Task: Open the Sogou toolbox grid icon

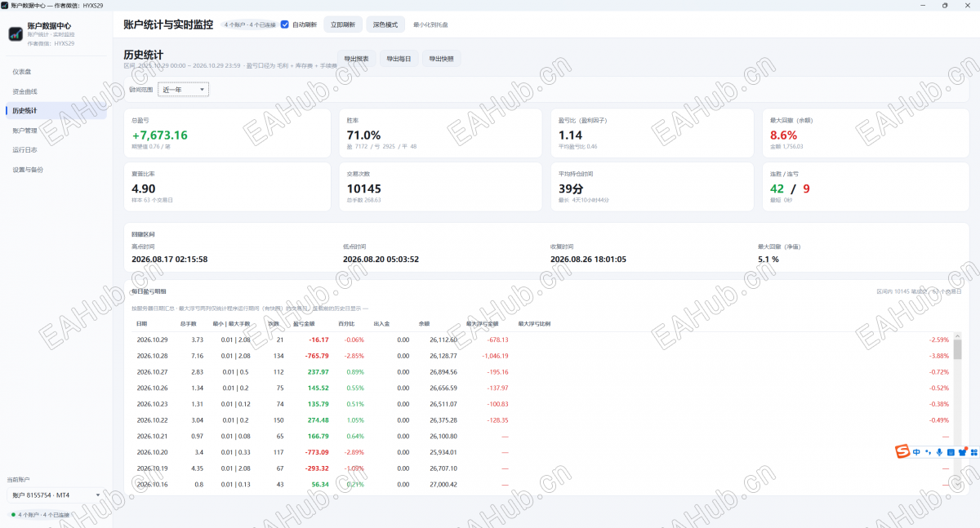Action: (973, 452)
